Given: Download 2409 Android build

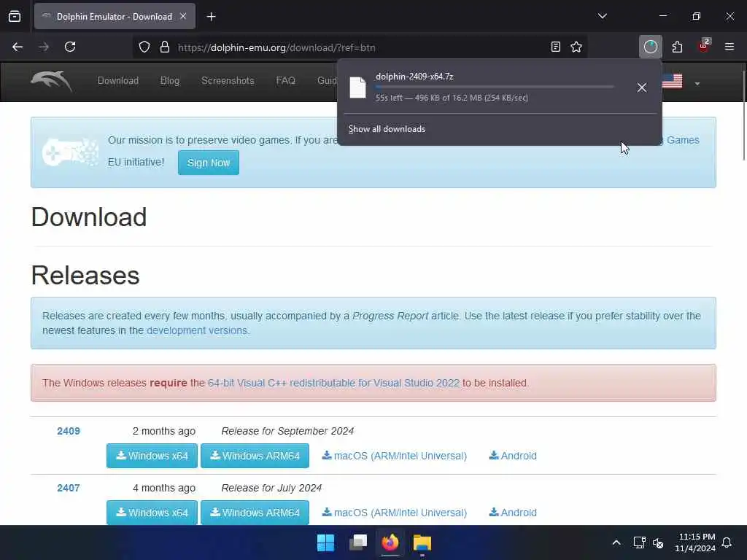Looking at the screenshot, I should point(513,456).
